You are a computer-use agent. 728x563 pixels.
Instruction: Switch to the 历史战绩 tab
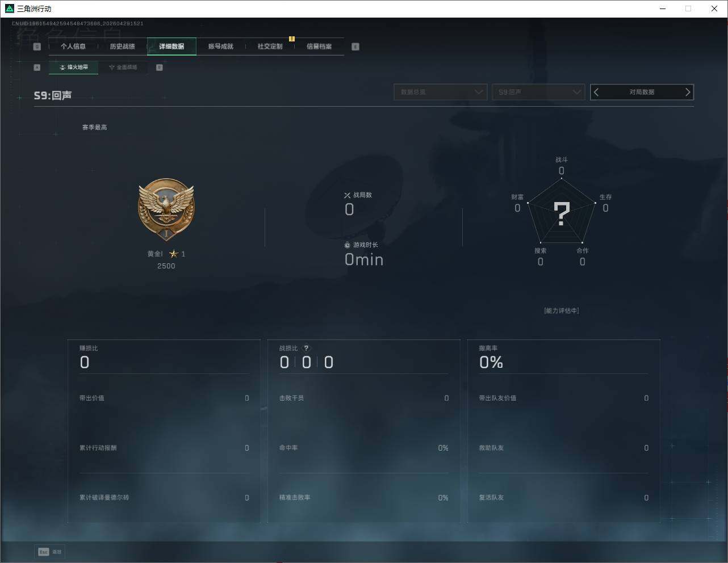[x=122, y=47]
